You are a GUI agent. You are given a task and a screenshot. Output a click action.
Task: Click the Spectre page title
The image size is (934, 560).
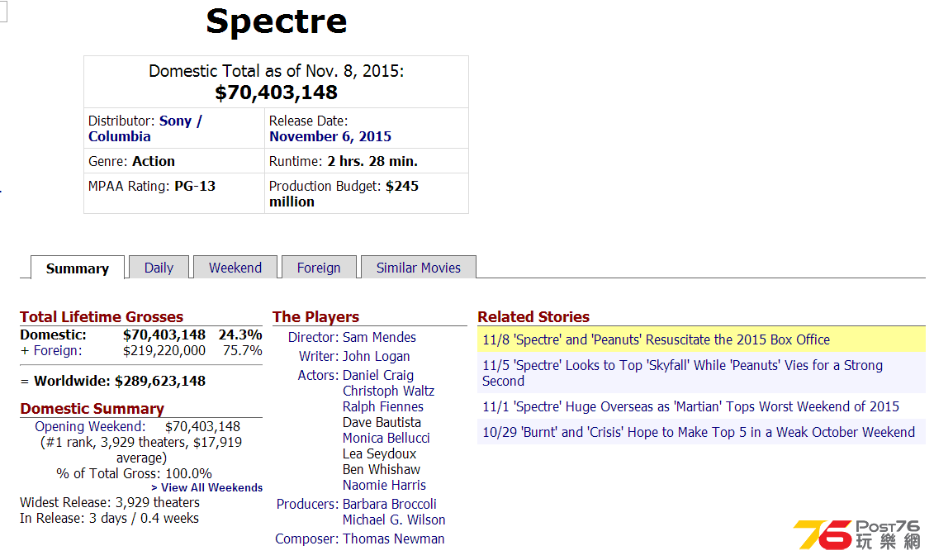pos(277,22)
